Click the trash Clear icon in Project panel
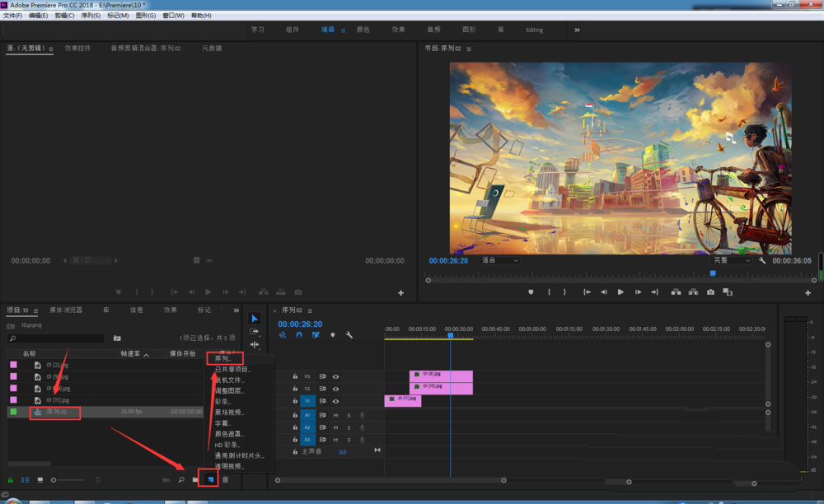Image resolution: width=824 pixels, height=504 pixels. tap(226, 479)
